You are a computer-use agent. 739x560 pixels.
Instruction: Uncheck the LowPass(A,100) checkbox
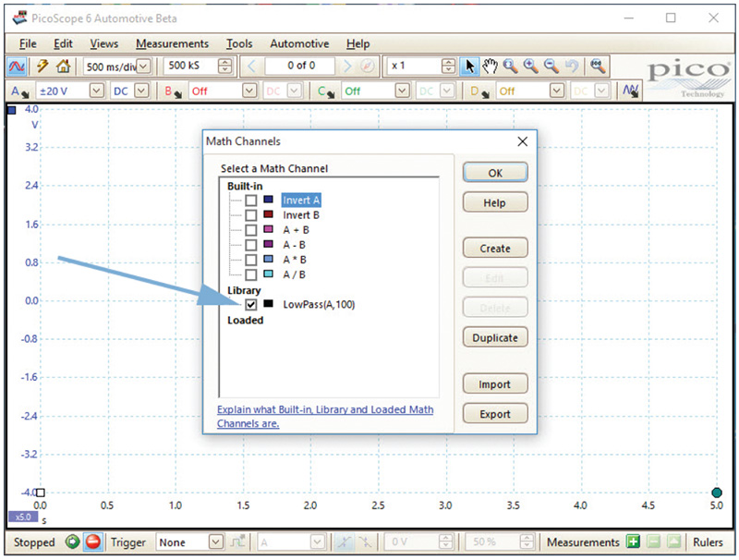250,305
